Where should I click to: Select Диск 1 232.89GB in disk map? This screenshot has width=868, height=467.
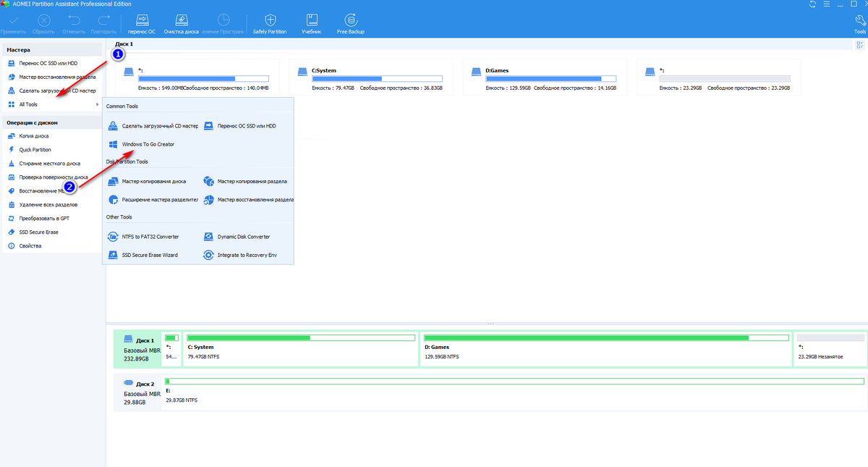[x=136, y=348]
